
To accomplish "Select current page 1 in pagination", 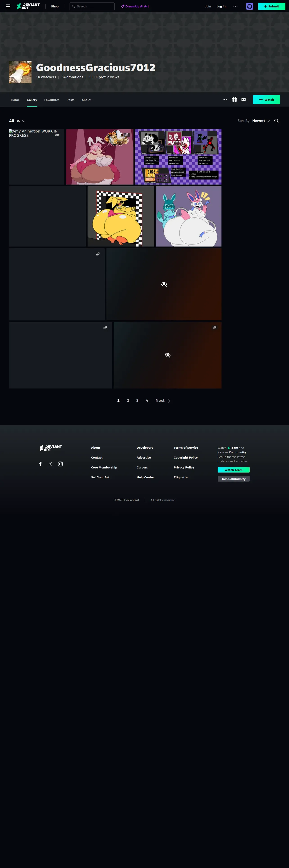I will point(118,400).
